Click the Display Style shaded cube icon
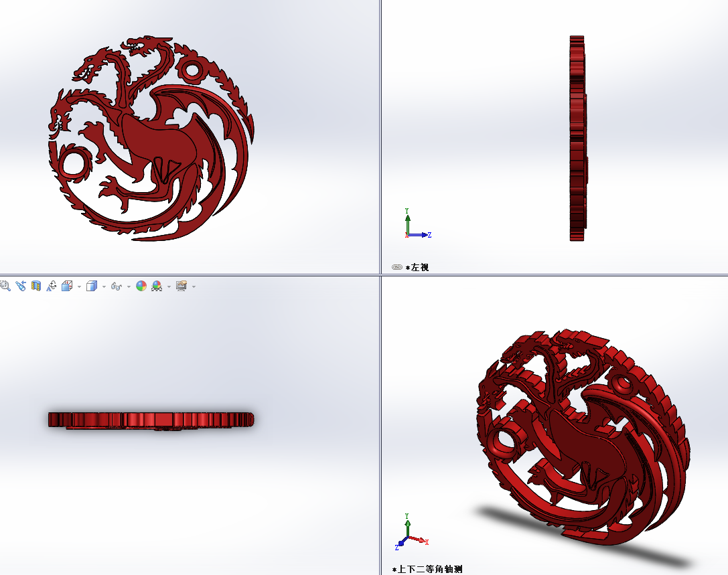The image size is (728, 575). tap(92, 286)
